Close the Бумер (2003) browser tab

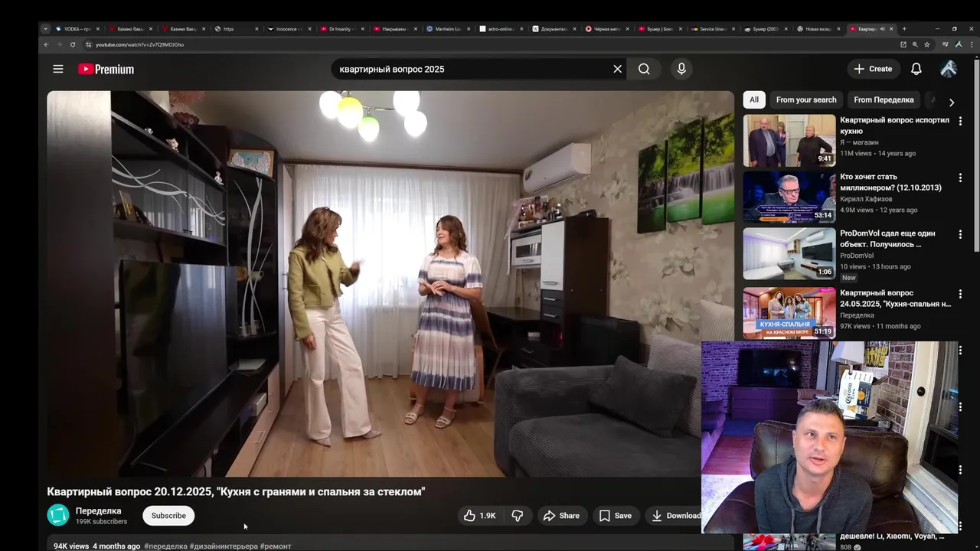(786, 29)
